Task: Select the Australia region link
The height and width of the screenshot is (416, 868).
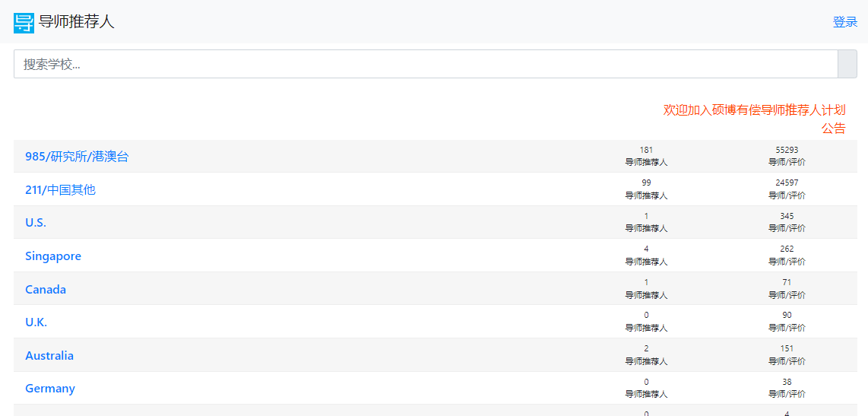Action: (x=49, y=356)
